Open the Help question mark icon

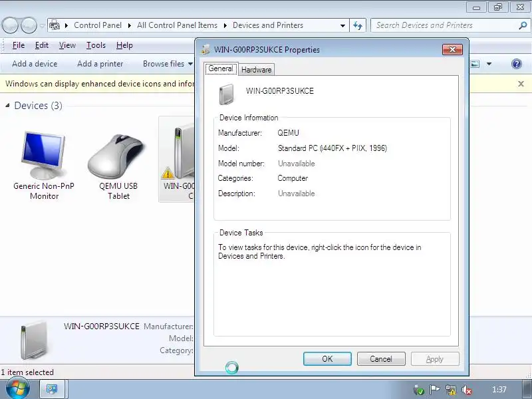(517, 64)
